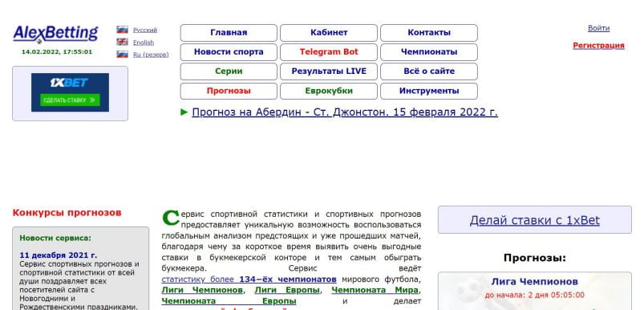644x310 pixels.
Task: Open the Еврокубки section
Action: point(329,92)
